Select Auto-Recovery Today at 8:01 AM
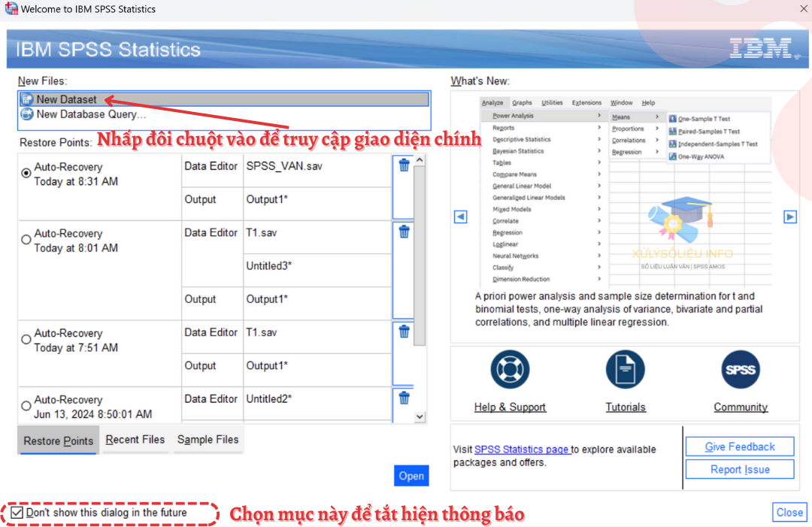The height and width of the screenshot is (527, 812). tap(26, 240)
